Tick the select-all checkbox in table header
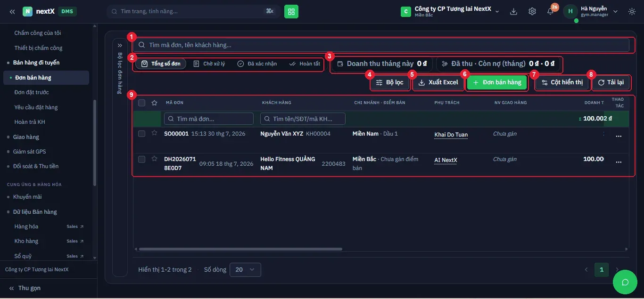Viewport: 644px width, 299px height. coord(141,103)
